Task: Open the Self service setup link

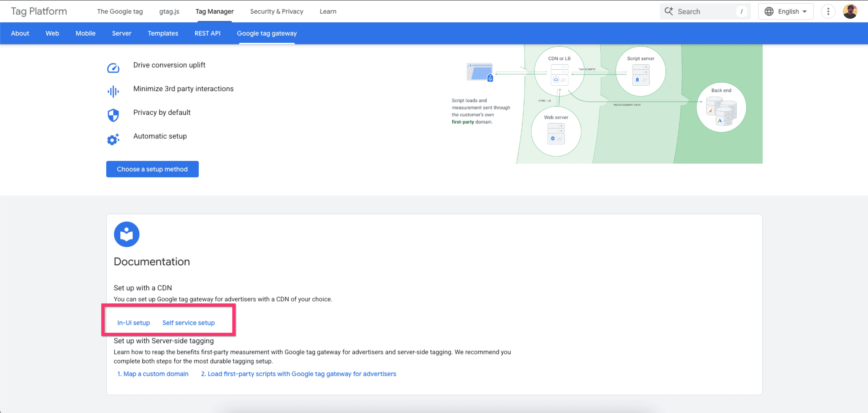Action: (x=188, y=323)
